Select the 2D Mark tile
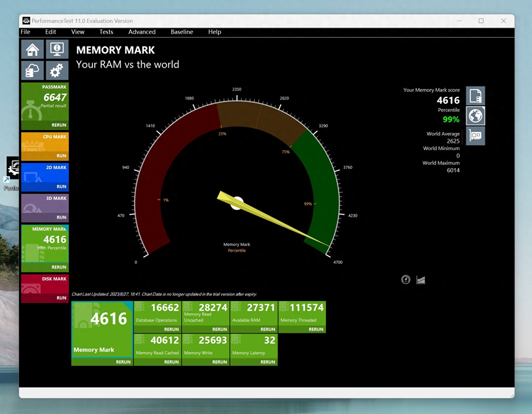Image resolution: width=532 pixels, height=414 pixels. click(45, 173)
